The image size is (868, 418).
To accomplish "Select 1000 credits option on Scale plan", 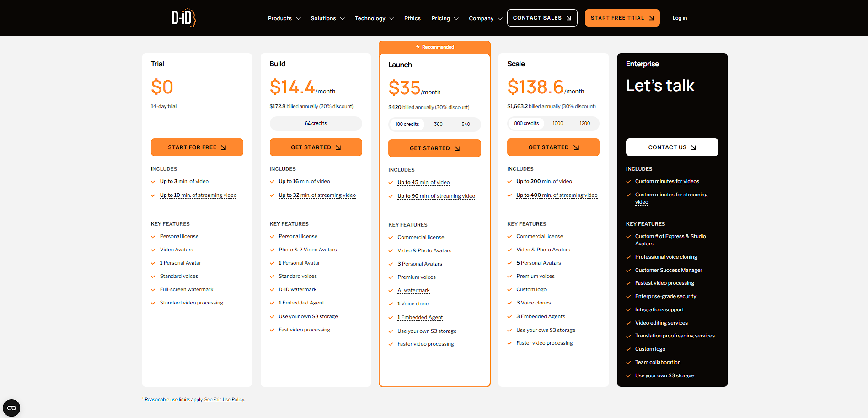I will click(x=557, y=123).
